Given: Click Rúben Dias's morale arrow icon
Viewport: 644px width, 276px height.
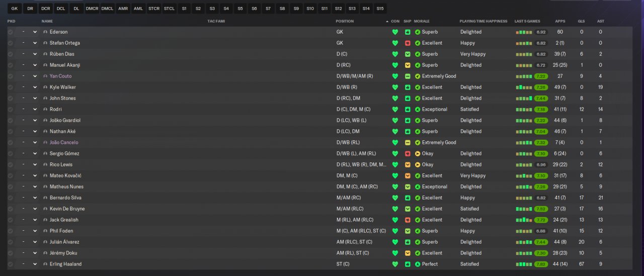Looking at the screenshot, I should click(418, 54).
